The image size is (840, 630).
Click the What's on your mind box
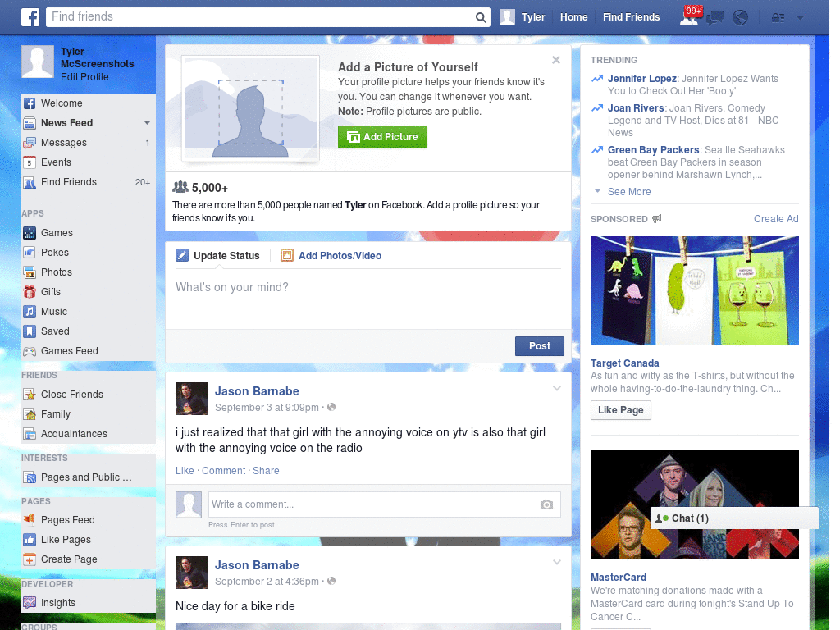[x=368, y=299]
